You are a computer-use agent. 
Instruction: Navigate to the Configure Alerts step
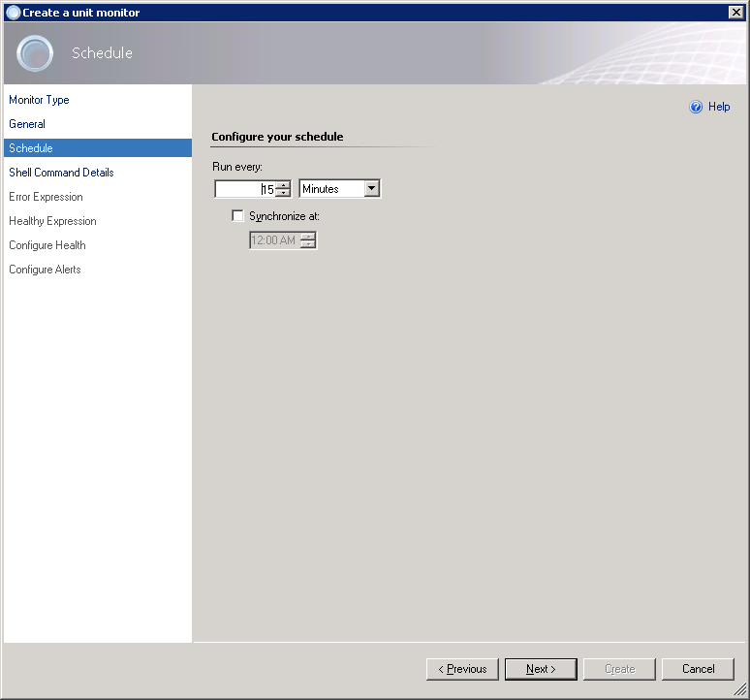click(x=45, y=270)
